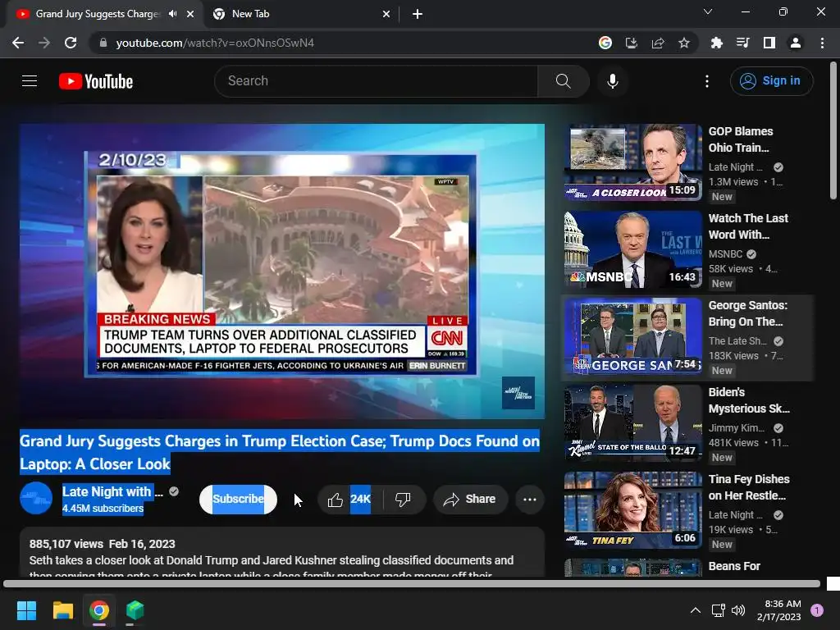The height and width of the screenshot is (630, 840).
Task: Open GOP Blames Ohio Train video thumbnail
Action: click(x=632, y=162)
